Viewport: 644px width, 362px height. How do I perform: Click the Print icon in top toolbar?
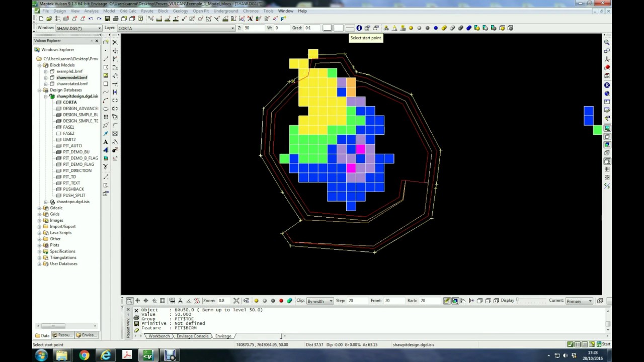tap(116, 19)
